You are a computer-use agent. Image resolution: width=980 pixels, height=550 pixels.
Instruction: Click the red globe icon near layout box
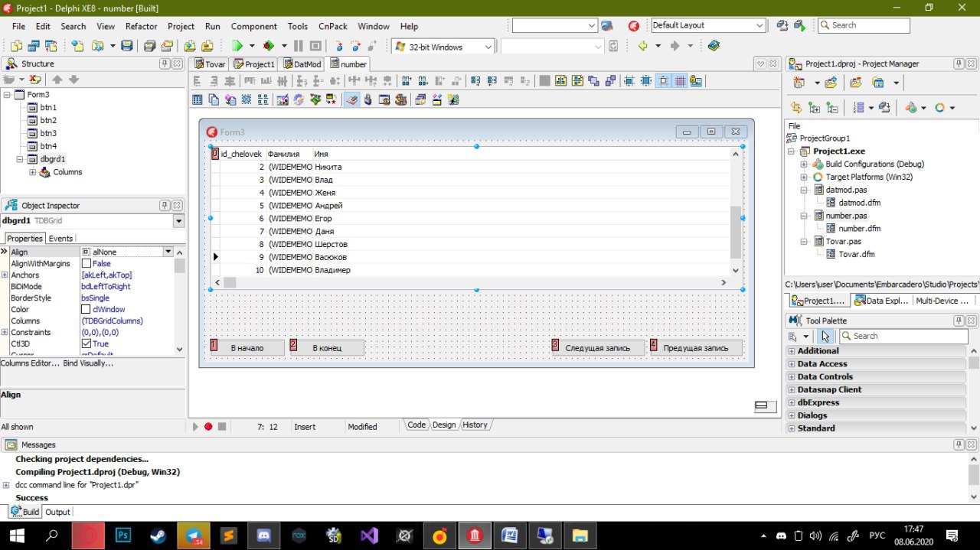(633, 26)
